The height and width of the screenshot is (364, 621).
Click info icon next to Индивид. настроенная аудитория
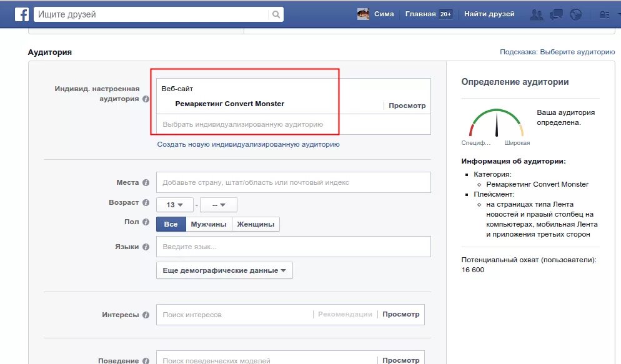[x=146, y=99]
